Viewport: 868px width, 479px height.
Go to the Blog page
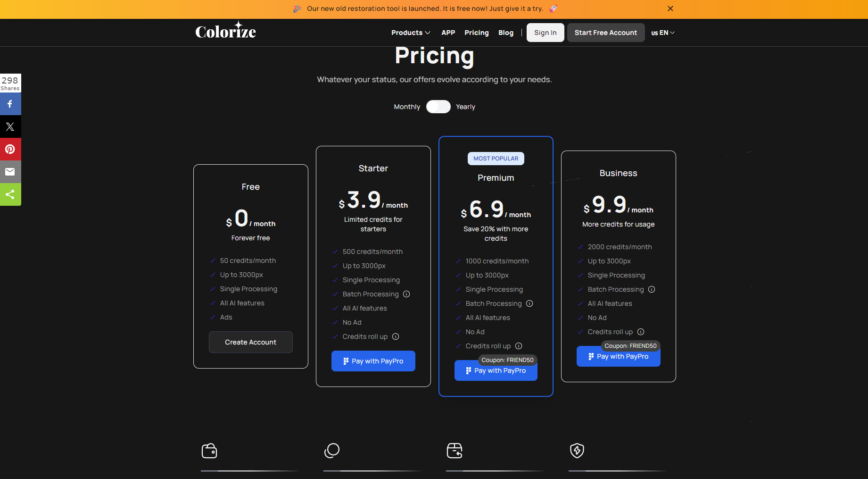point(505,33)
